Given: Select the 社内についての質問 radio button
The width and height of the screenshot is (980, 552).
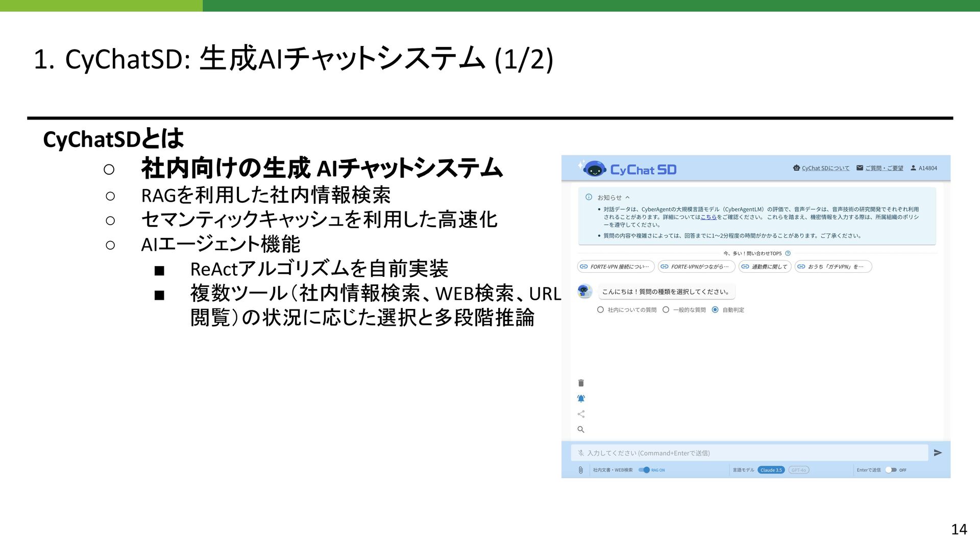Looking at the screenshot, I should (x=600, y=309).
